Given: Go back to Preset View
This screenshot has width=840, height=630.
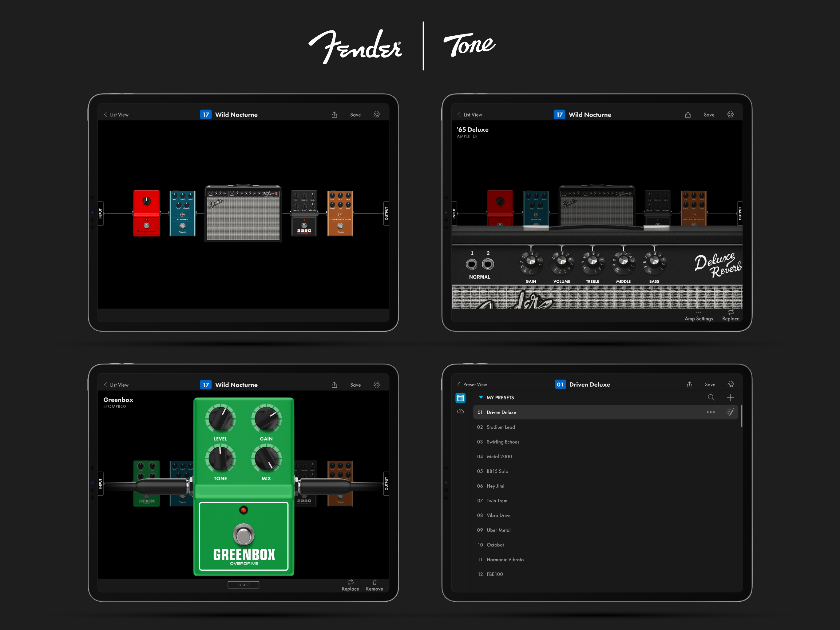Looking at the screenshot, I should tap(472, 385).
